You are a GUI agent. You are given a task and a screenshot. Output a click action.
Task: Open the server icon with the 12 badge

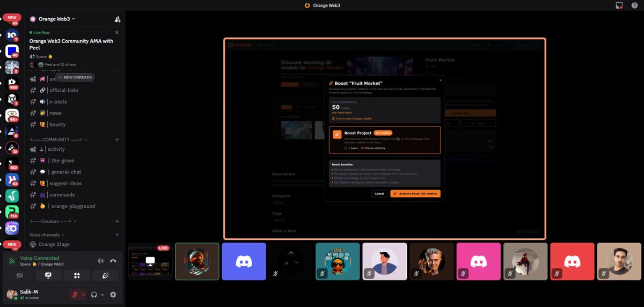click(x=12, y=148)
